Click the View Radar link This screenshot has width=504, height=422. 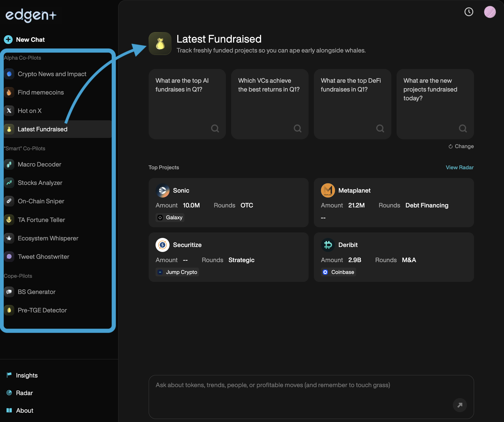[459, 167]
